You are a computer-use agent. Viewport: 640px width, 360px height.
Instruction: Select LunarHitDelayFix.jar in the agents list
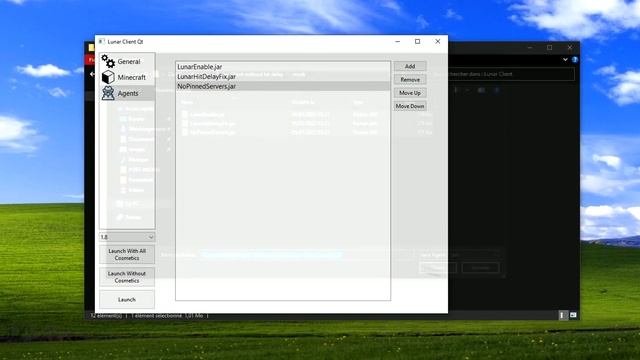point(282,76)
